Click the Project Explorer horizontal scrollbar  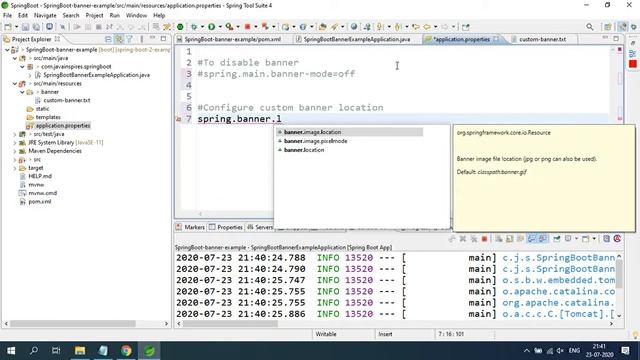tap(73, 324)
